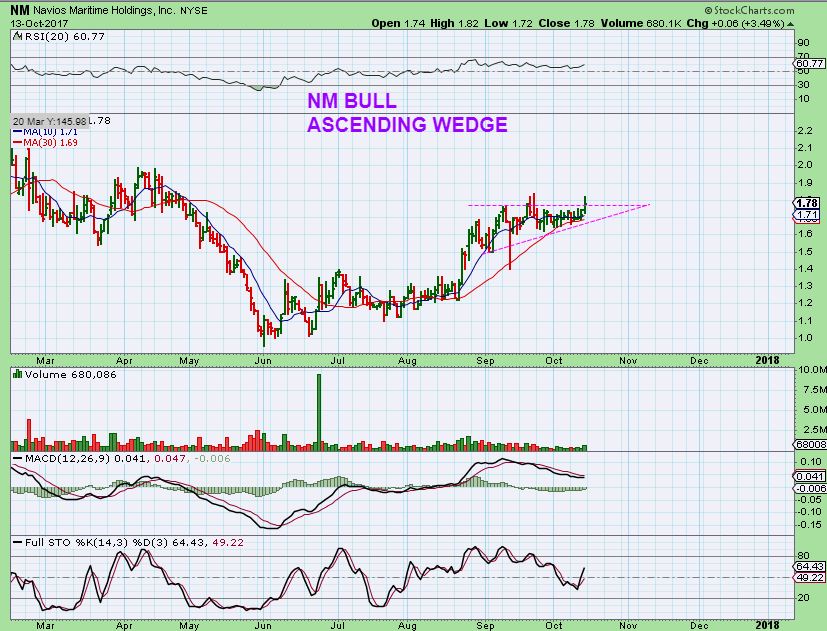Click the 'ASCENDING WEDGE' annotation text
Viewport: 827px width, 631px height.
[x=407, y=125]
